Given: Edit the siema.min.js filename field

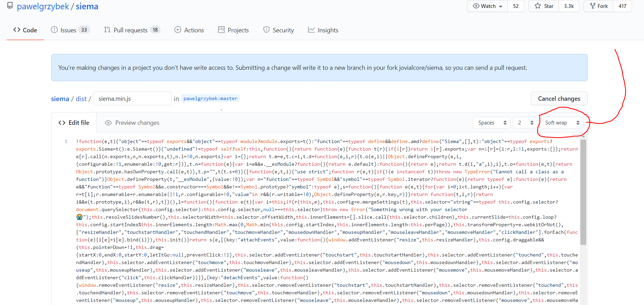Looking at the screenshot, I should (132, 99).
